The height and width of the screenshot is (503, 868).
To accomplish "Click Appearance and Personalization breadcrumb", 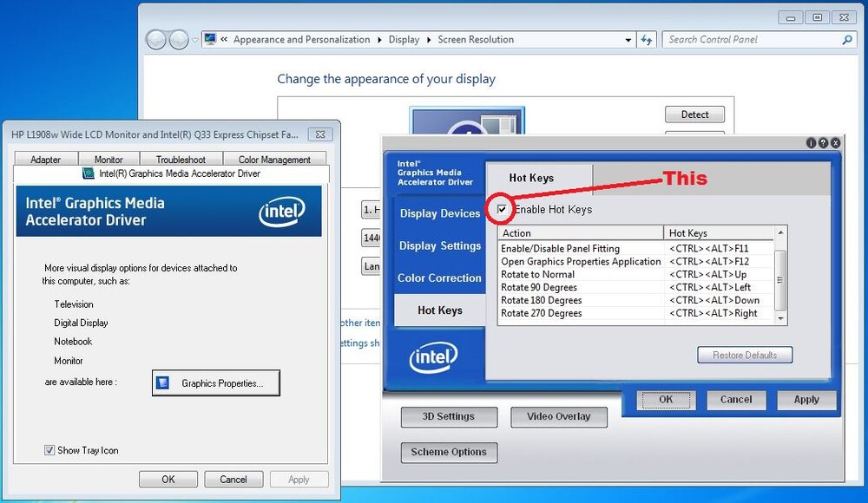I will 302,40.
